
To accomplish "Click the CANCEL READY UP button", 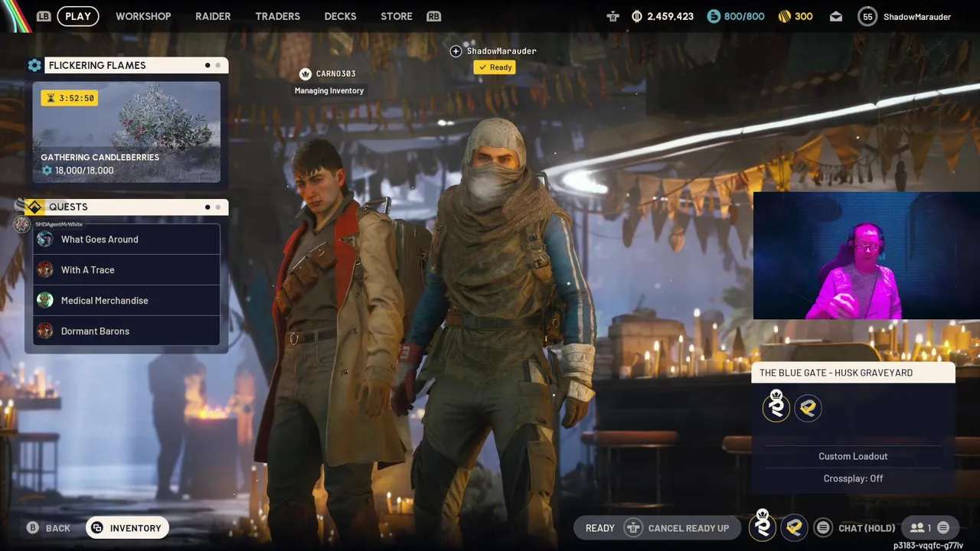I will 688,528.
